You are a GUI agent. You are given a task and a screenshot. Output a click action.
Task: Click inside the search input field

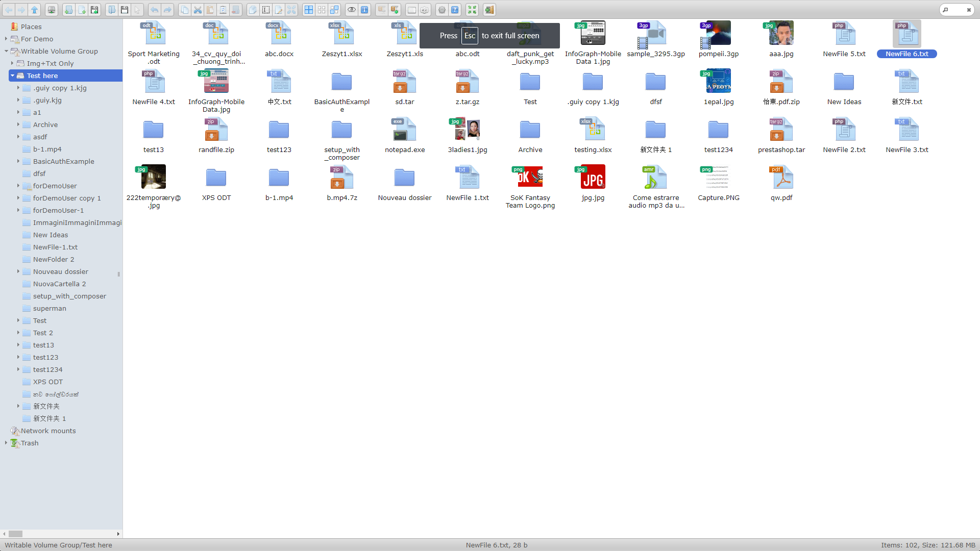pos(957,10)
